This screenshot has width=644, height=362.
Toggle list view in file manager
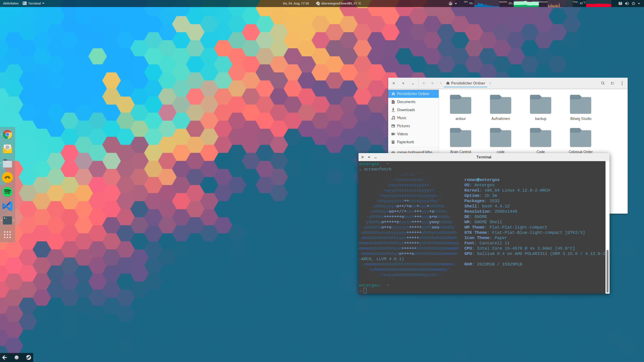click(613, 83)
